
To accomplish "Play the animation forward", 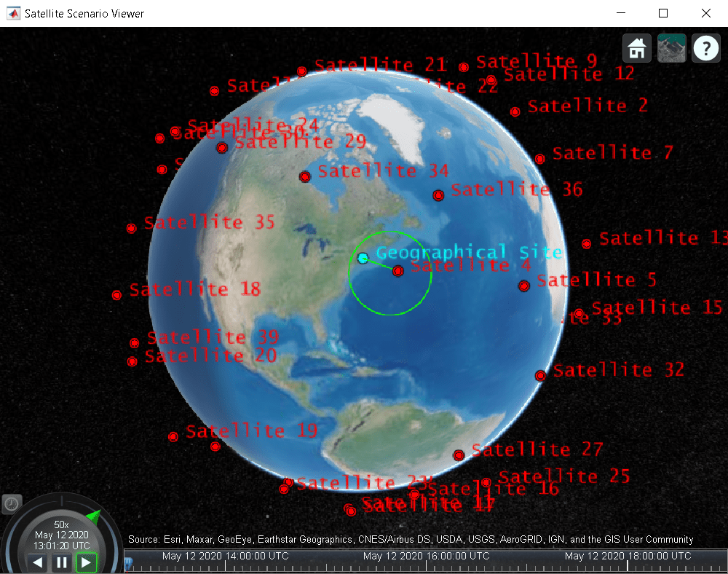I will coord(86,563).
